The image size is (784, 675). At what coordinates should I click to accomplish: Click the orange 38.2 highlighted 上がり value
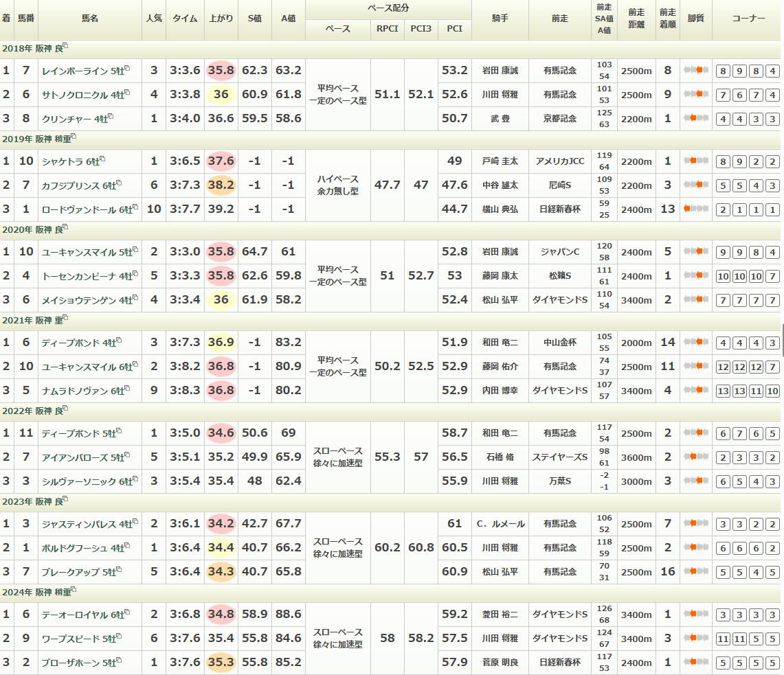(x=221, y=185)
